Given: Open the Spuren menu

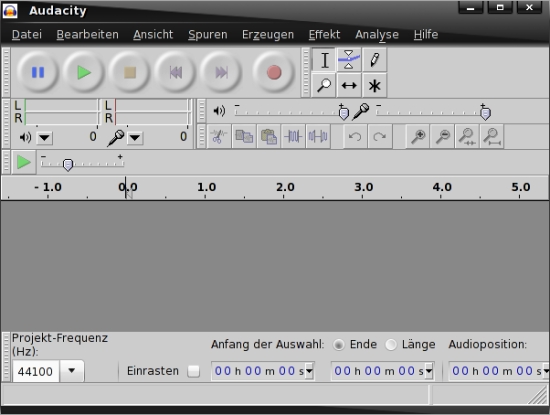Looking at the screenshot, I should 208,34.
